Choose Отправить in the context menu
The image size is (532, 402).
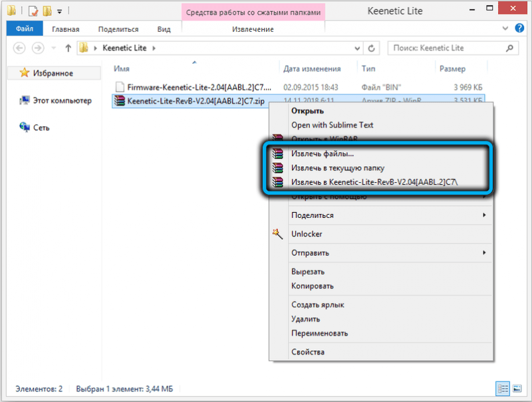click(x=380, y=252)
